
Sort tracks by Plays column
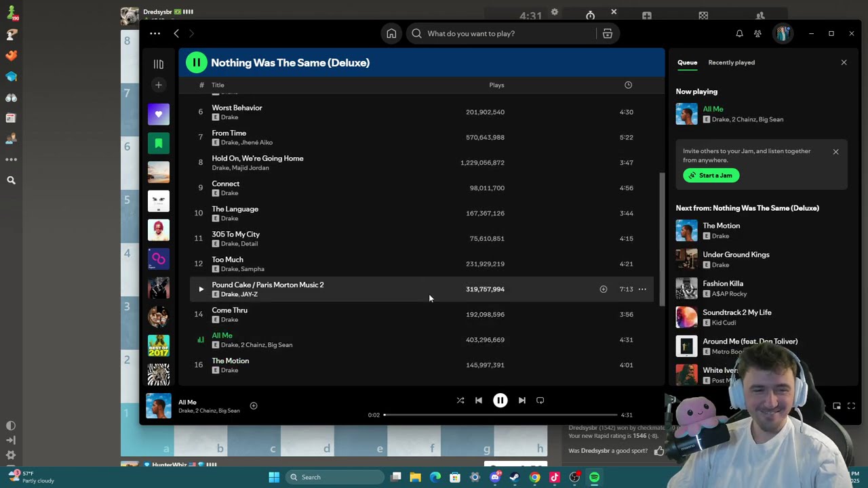[496, 85]
